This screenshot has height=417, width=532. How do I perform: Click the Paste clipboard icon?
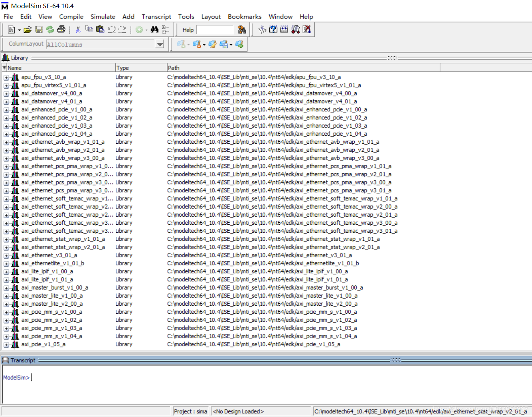[100, 30]
